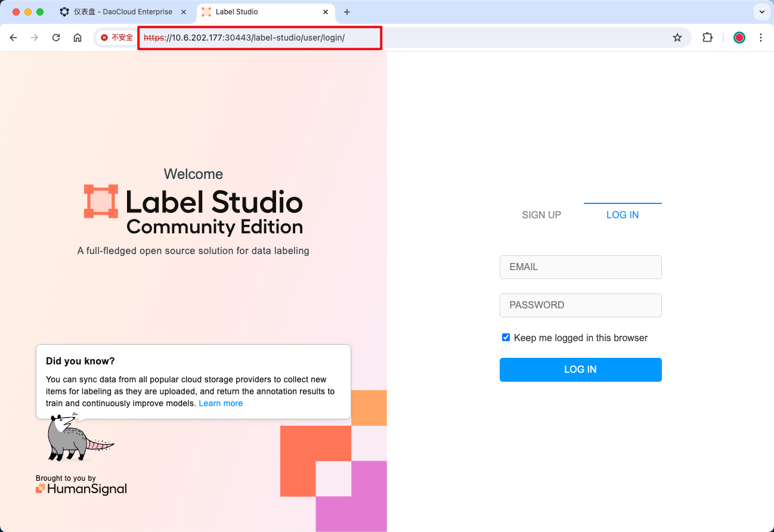Screen dimensions: 774x532
Task: Open a new browser tab with plus icon
Action: (347, 12)
